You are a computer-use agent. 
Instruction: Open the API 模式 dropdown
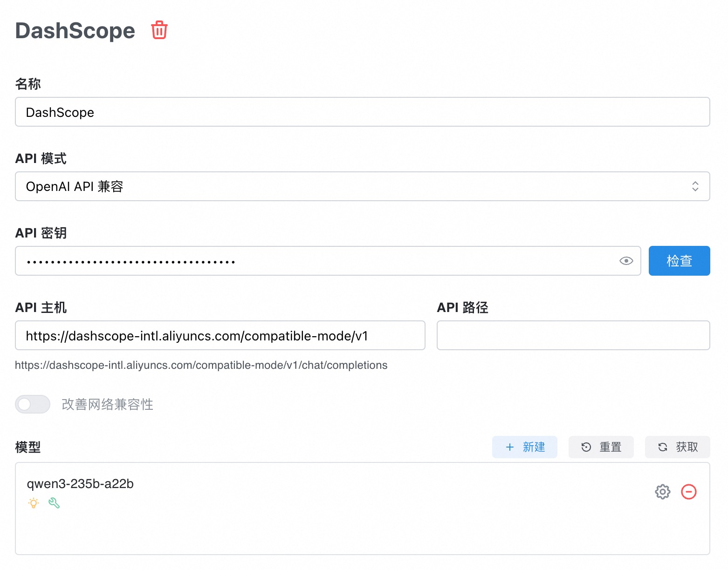click(362, 186)
